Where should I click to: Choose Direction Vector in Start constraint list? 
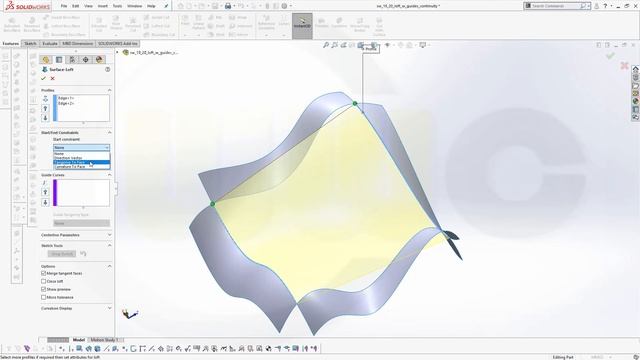(x=82, y=158)
